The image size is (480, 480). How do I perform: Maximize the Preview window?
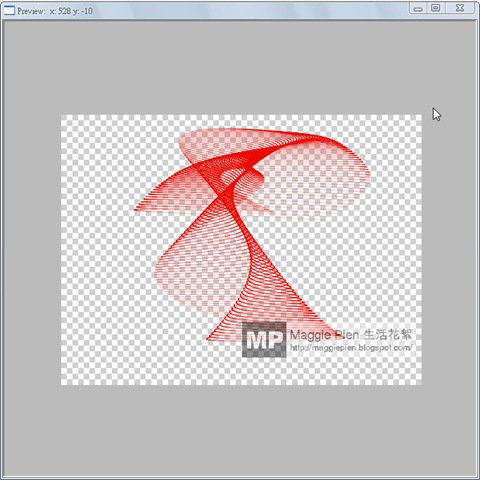click(436, 8)
